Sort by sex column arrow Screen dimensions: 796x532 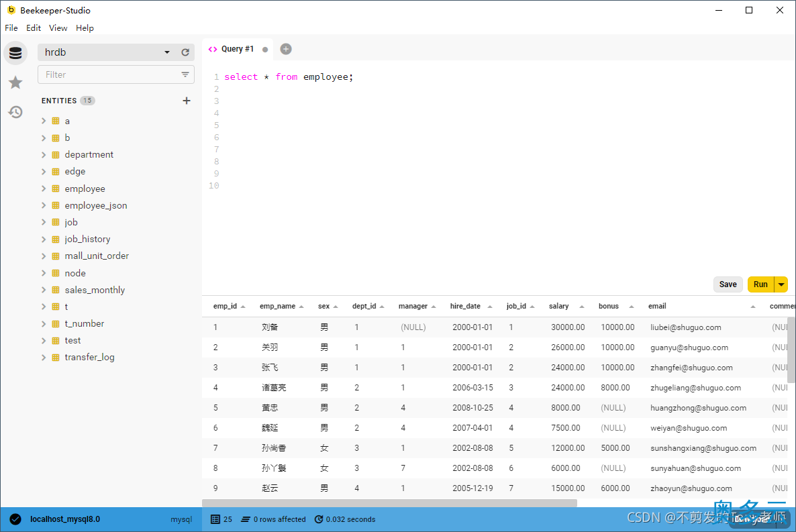click(336, 307)
